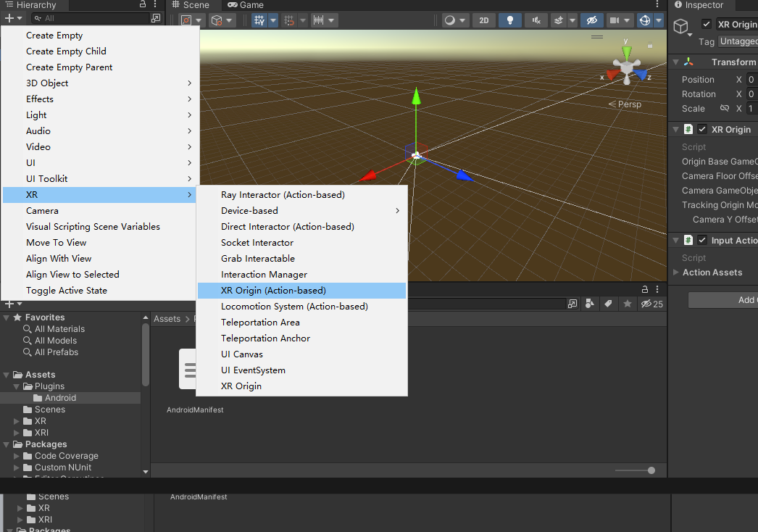Toggle the Scale constrain proportions link icon

click(724, 108)
